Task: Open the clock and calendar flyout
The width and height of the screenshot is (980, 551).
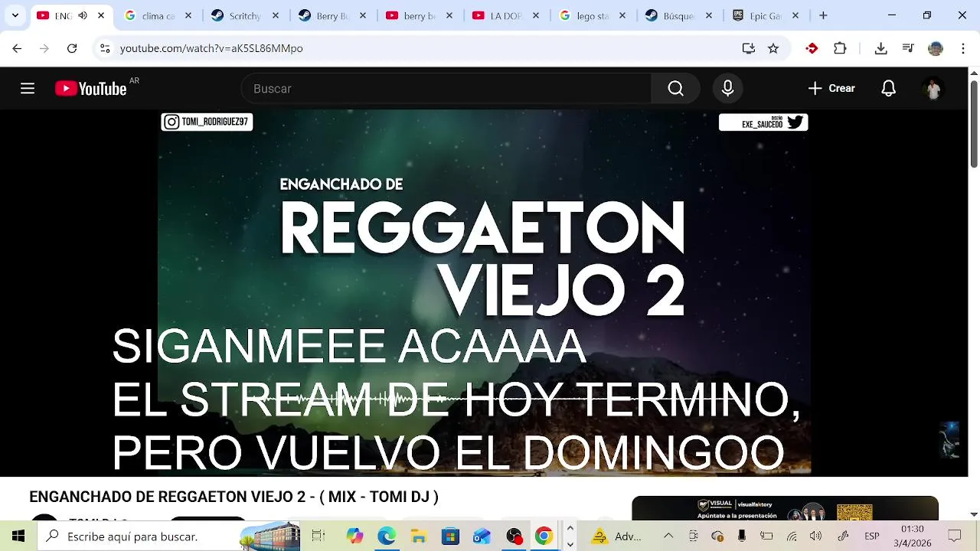Action: click(x=912, y=536)
